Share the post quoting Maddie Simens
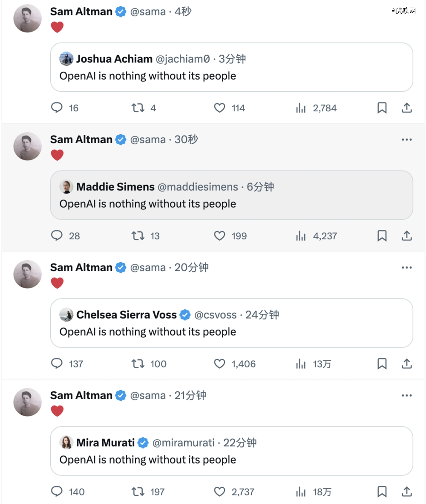The image size is (426, 504). point(407,236)
